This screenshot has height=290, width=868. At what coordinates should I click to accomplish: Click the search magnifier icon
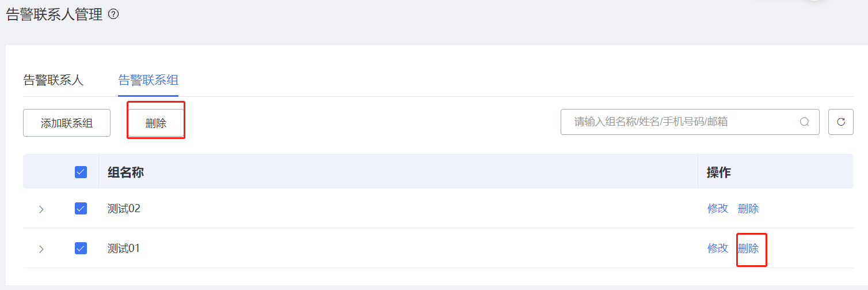point(804,122)
